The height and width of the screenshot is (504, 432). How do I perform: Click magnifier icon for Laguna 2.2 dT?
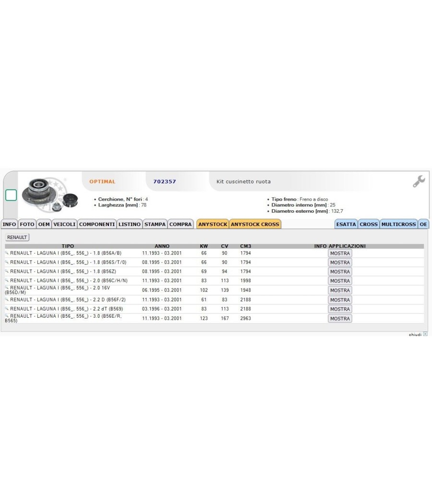[7, 309]
